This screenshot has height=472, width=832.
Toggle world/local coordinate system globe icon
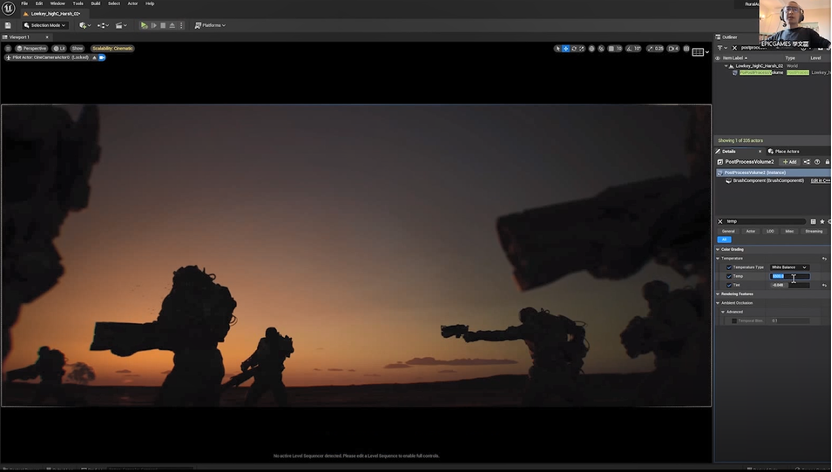pos(592,48)
